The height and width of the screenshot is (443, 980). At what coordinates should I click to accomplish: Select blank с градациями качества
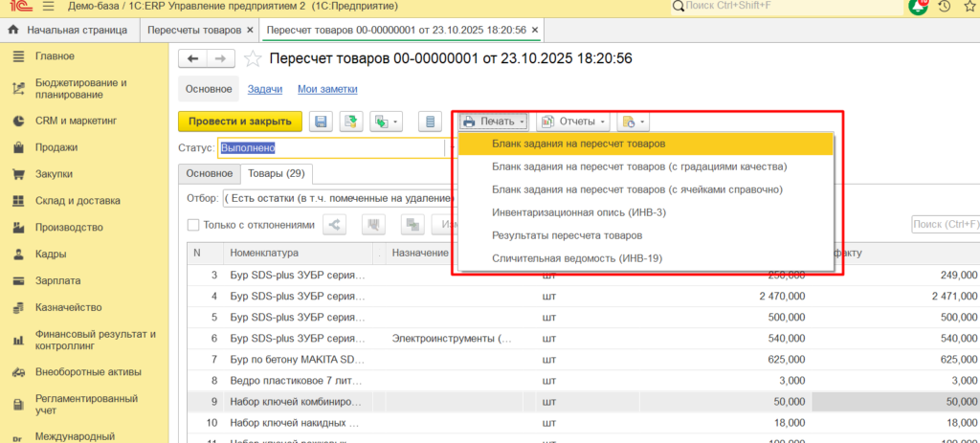[646, 166]
